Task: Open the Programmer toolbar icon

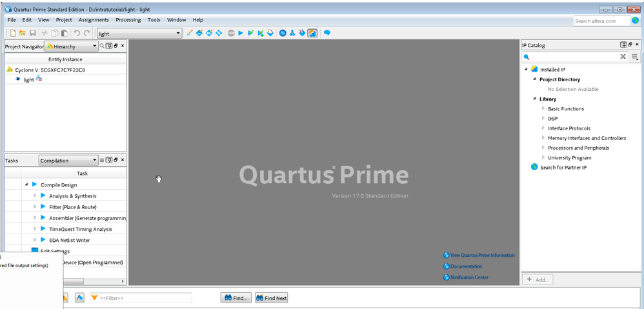Action: click(x=302, y=34)
